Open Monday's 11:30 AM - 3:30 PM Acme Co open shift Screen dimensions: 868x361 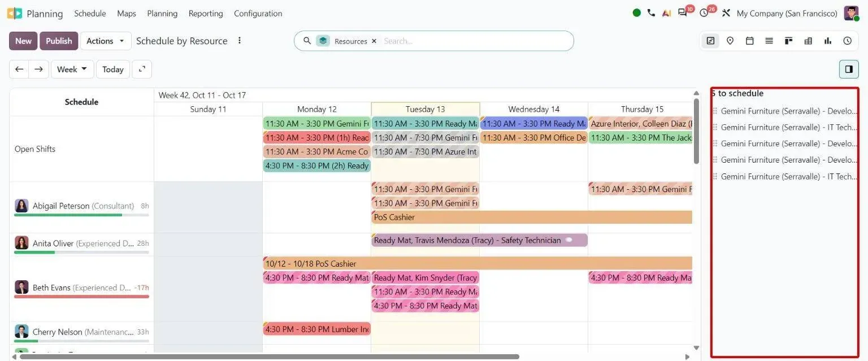[x=316, y=151]
